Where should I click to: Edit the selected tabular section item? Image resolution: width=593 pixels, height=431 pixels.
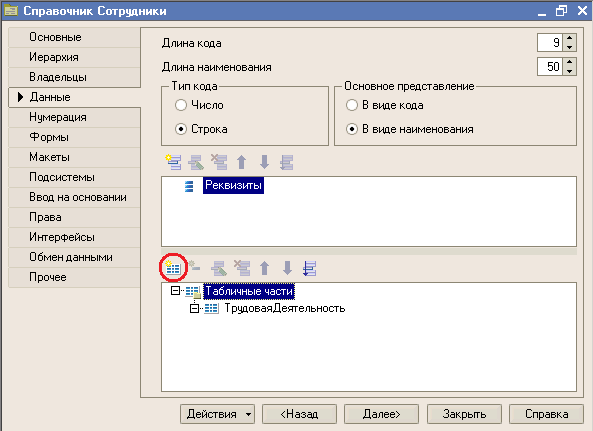click(x=219, y=268)
